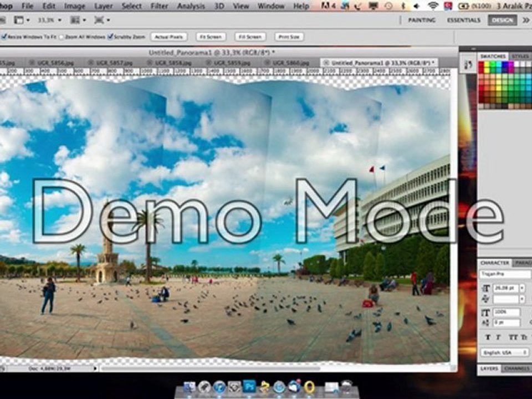
Task: Enable Zoom All Windows checkbox
Action: 62,37
